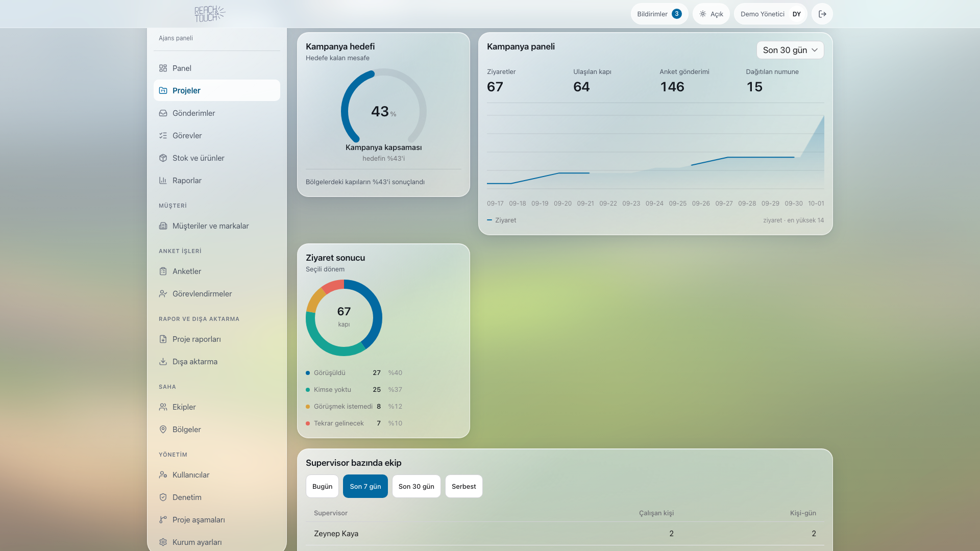Open the Son 30 gün dropdown in Kampanya paneli
Viewport: 980px width, 551px height.
coord(790,50)
